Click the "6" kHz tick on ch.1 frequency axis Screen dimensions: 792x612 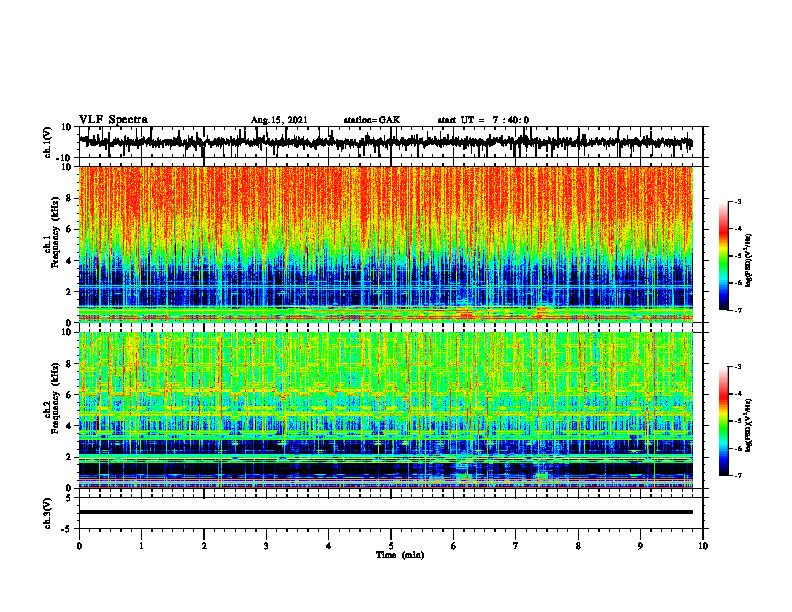click(x=70, y=229)
